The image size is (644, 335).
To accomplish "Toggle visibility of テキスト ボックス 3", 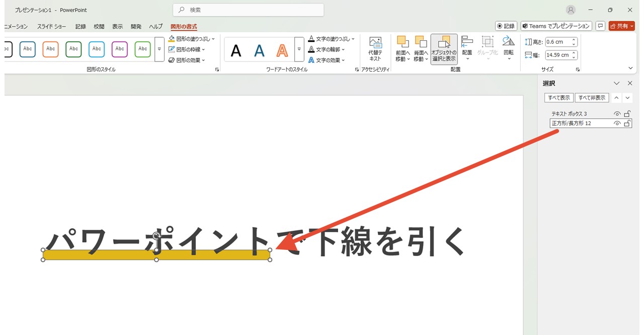I will 617,114.
